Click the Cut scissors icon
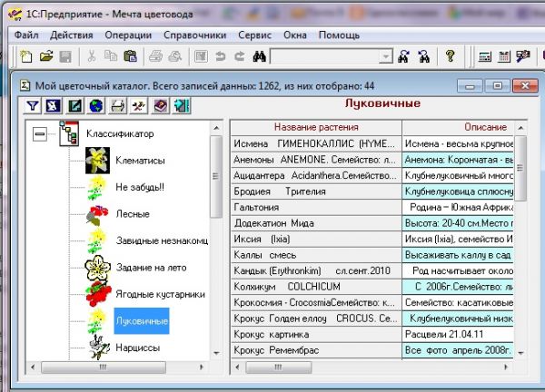Viewport: 545px width, 392px height. (x=92, y=56)
